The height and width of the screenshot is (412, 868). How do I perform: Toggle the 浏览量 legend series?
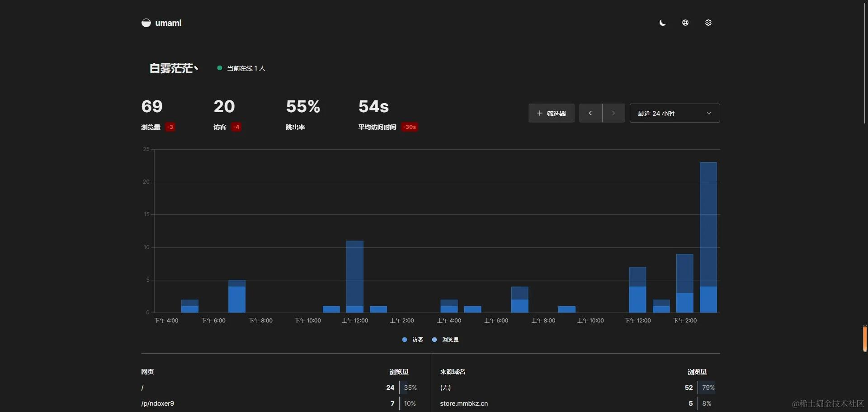[445, 340]
